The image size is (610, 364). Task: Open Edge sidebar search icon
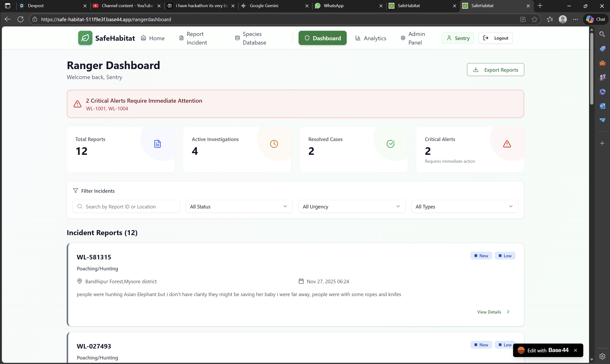click(x=602, y=34)
